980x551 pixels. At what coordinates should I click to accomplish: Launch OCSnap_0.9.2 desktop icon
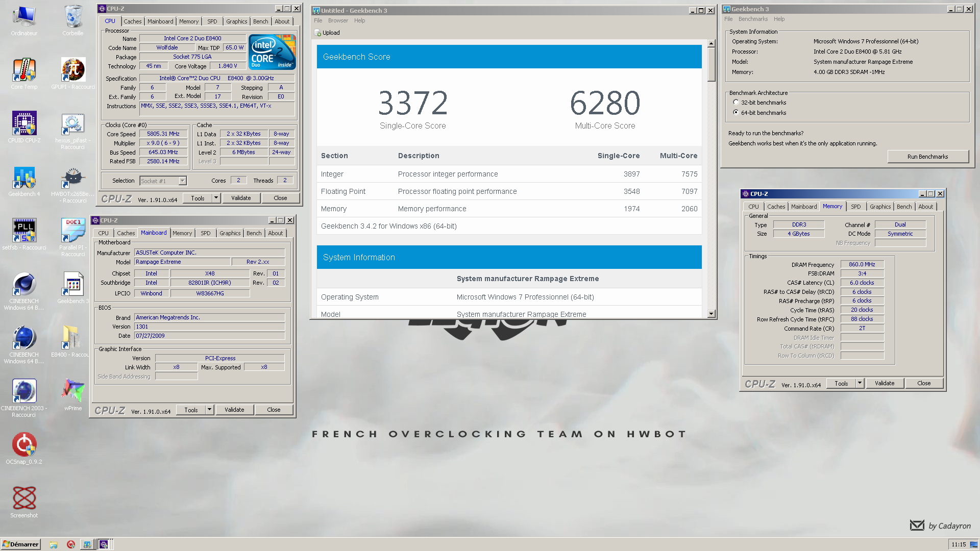click(24, 449)
